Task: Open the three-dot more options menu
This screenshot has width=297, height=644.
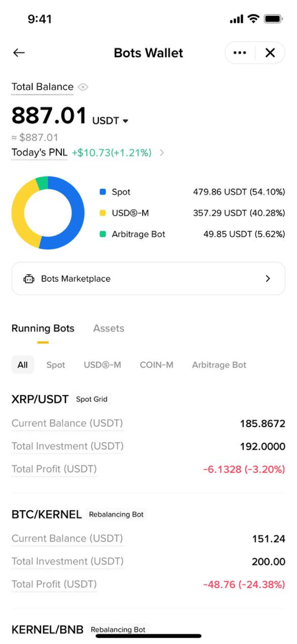Action: coord(240,53)
